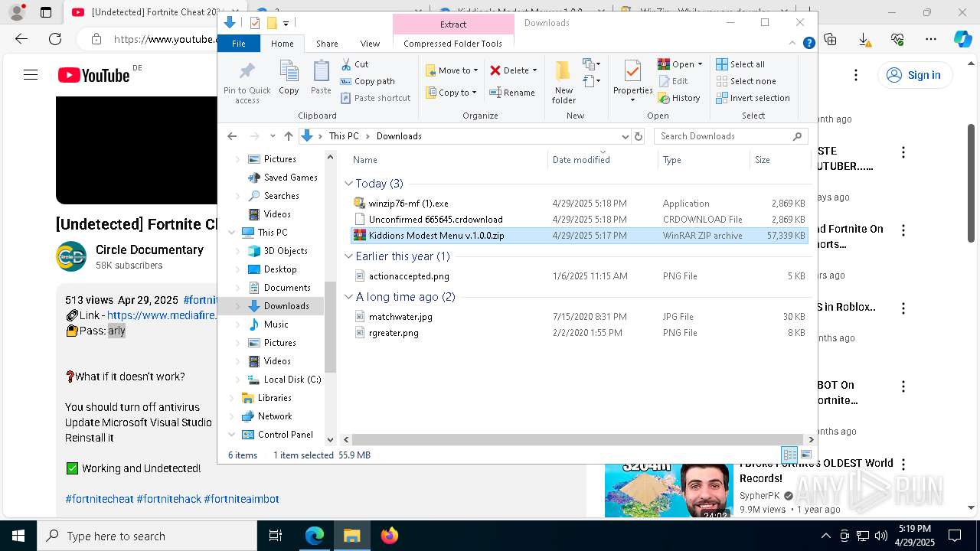
Task: Click #fortnitecheat hashtag link
Action: pos(100,499)
